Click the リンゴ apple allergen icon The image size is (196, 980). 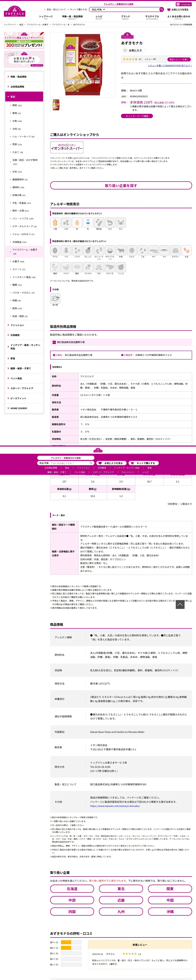click(x=121, y=267)
